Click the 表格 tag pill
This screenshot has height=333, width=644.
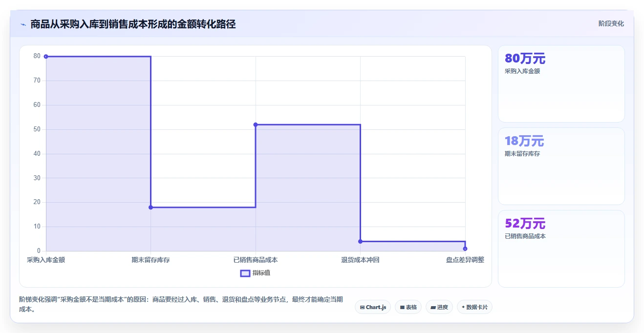408,307
